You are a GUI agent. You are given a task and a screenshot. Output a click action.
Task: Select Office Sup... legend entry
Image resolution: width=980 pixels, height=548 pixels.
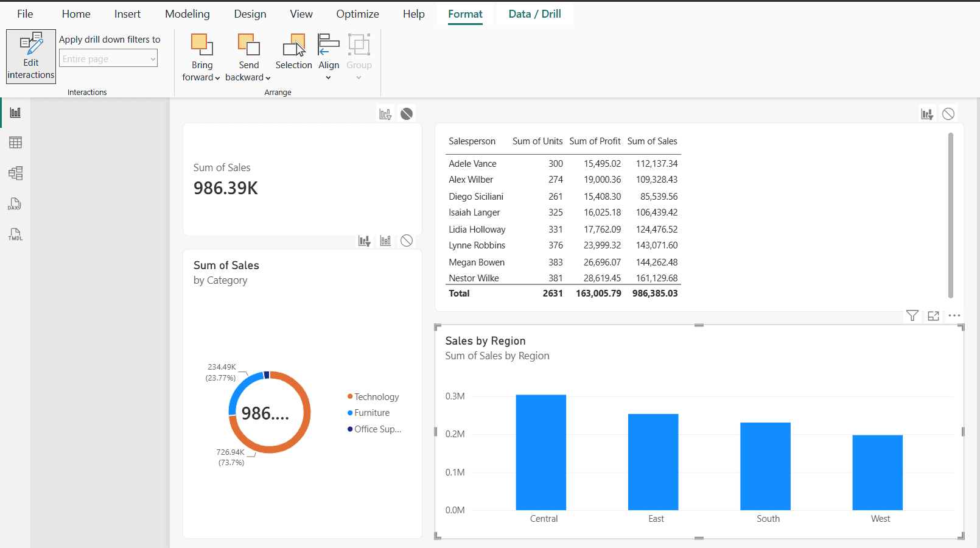(374, 429)
